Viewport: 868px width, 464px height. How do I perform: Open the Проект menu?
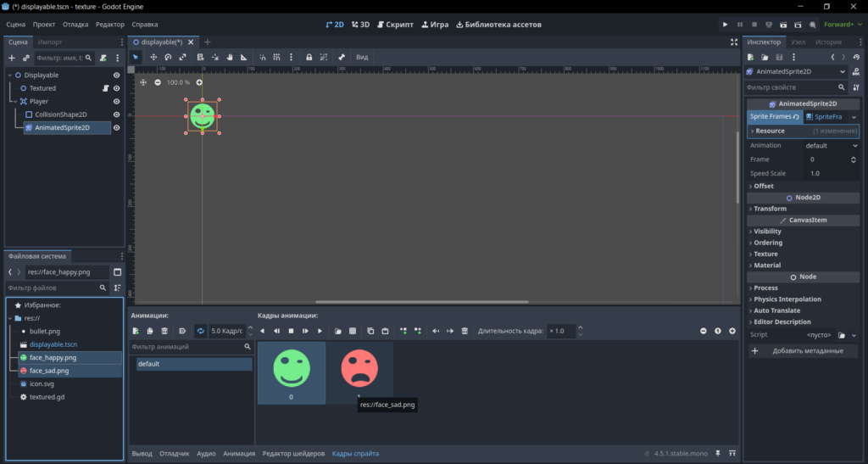click(44, 25)
